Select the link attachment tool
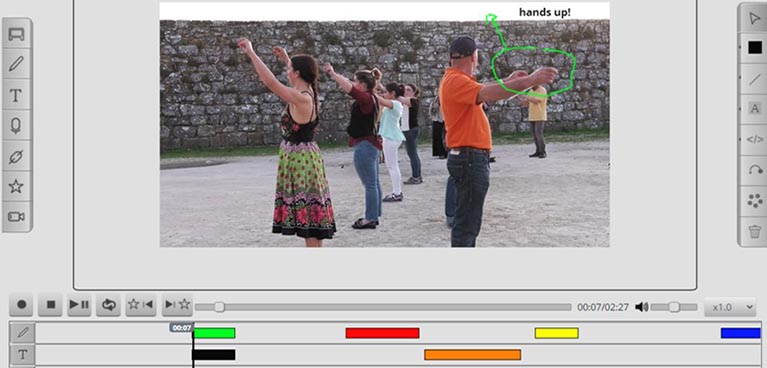Image resolution: width=767 pixels, height=368 pixels. click(16, 157)
